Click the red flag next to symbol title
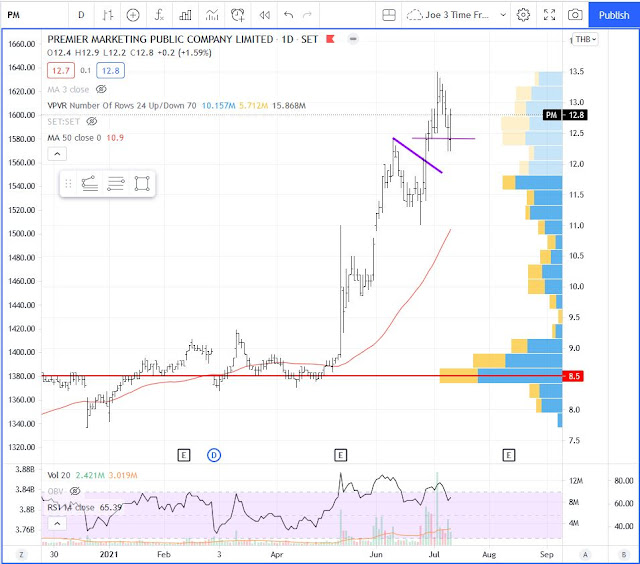 tap(330, 39)
